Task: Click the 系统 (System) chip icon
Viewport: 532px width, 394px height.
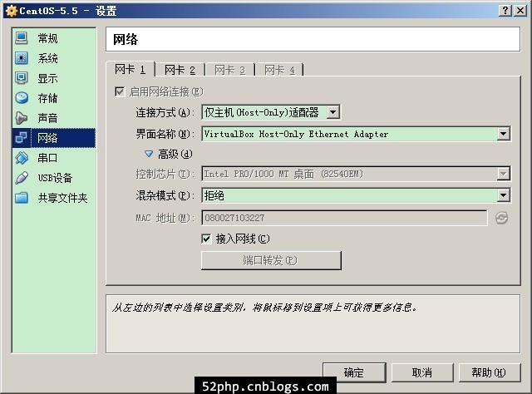Action: click(22, 58)
